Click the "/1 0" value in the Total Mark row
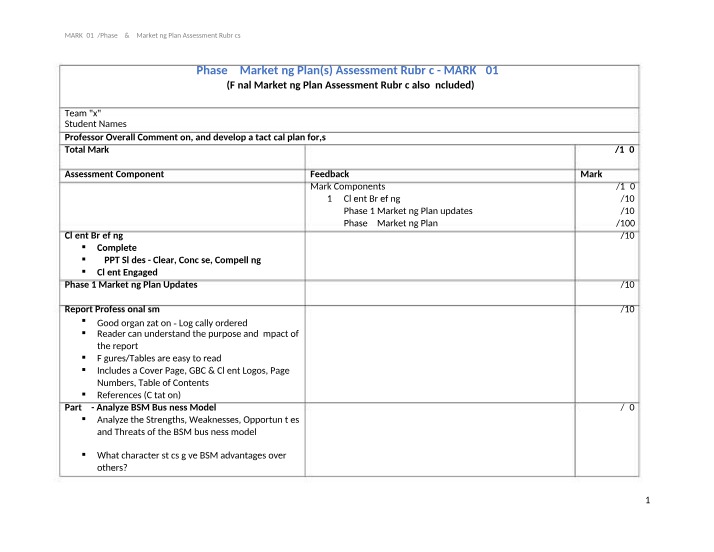Viewport: 714px width, 552px height. coord(624,150)
